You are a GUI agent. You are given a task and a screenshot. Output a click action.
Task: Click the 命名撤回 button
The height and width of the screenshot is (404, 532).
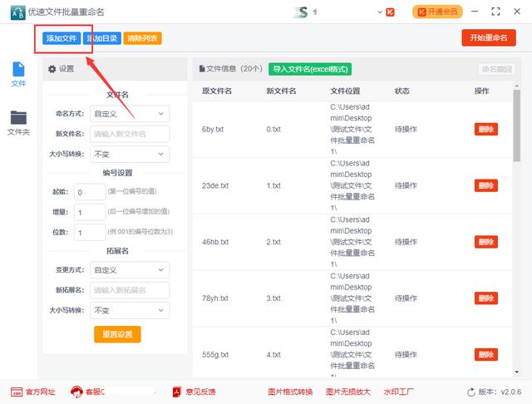[497, 69]
